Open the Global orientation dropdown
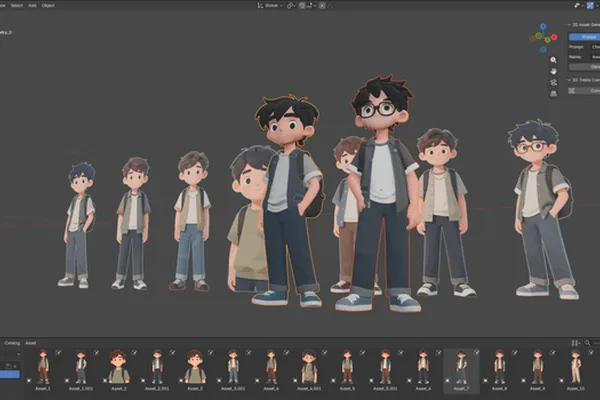This screenshot has width=600, height=400. tap(273, 5)
